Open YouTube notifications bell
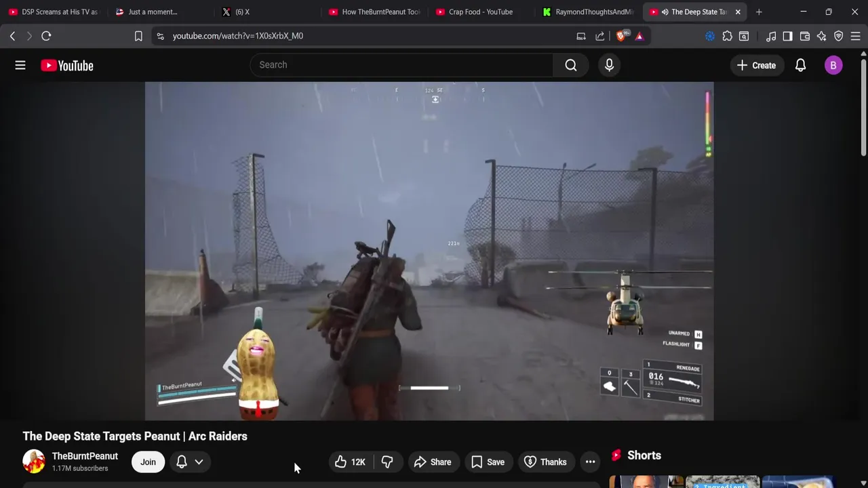 point(800,65)
